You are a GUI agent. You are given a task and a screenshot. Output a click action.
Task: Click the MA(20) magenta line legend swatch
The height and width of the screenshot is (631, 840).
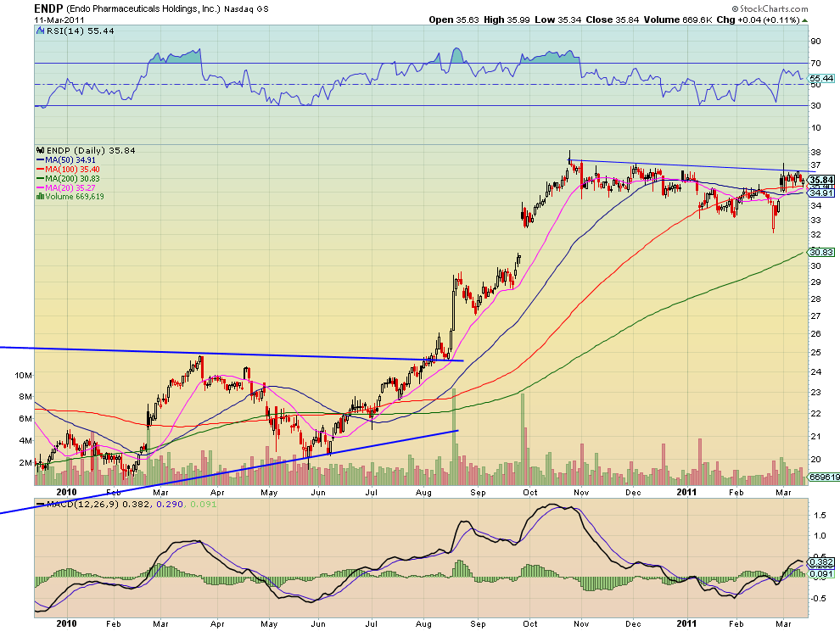(40, 188)
